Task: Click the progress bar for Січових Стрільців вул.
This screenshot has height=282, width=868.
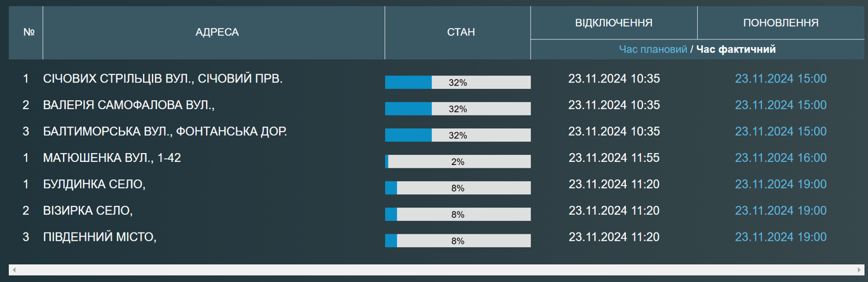Action: (458, 83)
